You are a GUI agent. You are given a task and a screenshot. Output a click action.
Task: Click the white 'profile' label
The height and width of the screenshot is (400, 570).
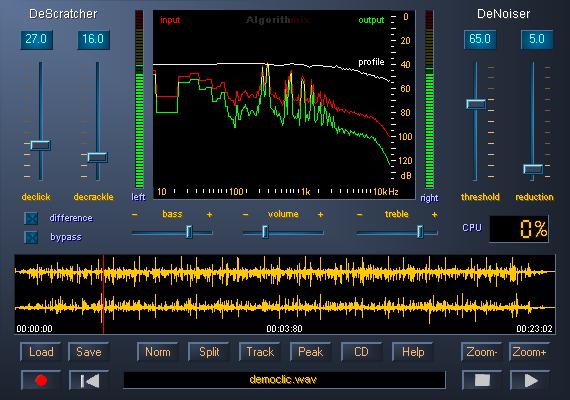[x=371, y=62]
